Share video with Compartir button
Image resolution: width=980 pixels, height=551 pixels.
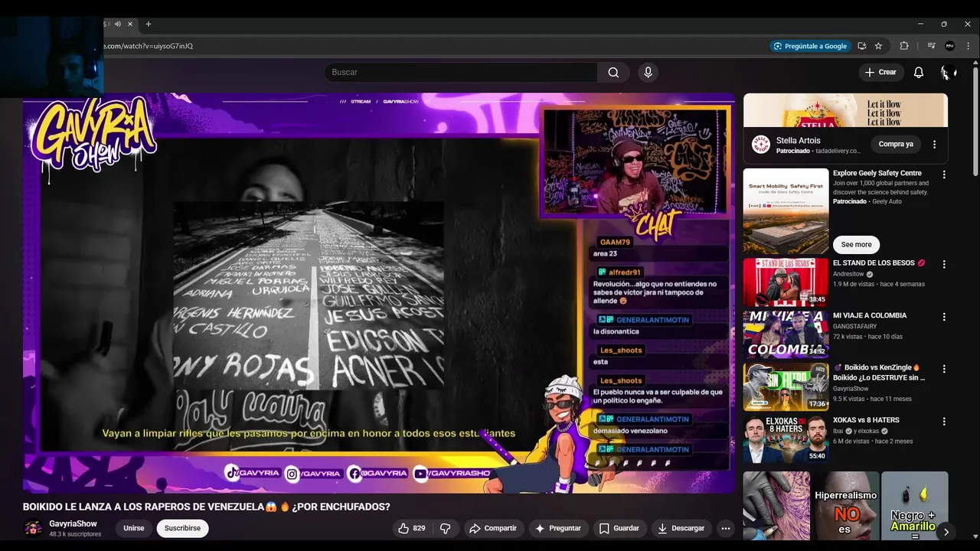point(493,528)
